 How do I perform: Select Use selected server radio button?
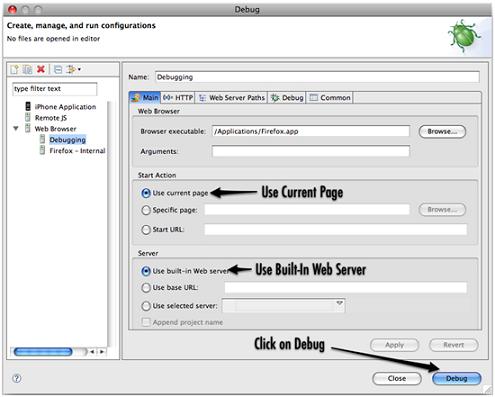point(146,306)
